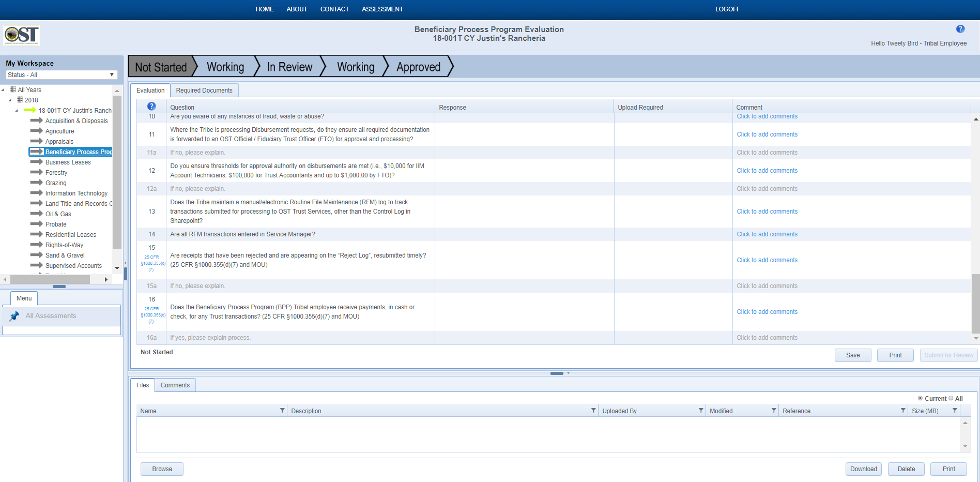The image size is (980, 482).
Task: Switch to the Required Documents tab
Action: click(204, 91)
